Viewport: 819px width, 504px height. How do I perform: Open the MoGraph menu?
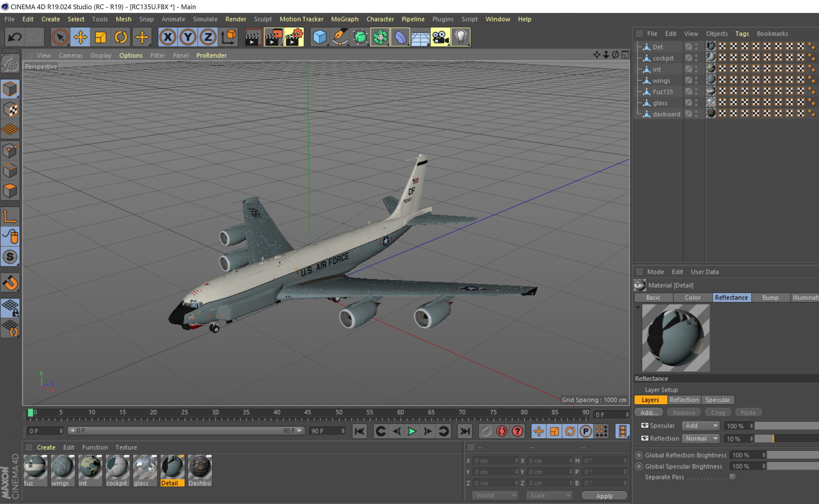[x=344, y=19]
